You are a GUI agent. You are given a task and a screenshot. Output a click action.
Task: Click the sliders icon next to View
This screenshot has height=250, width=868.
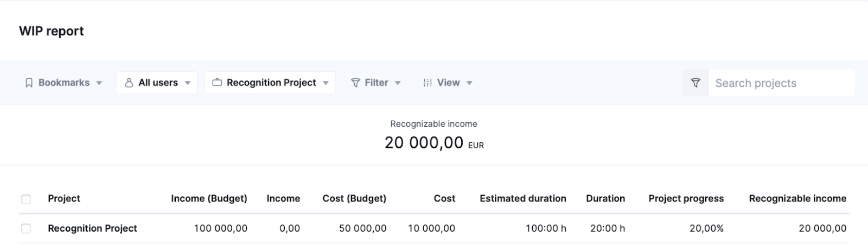click(x=427, y=83)
